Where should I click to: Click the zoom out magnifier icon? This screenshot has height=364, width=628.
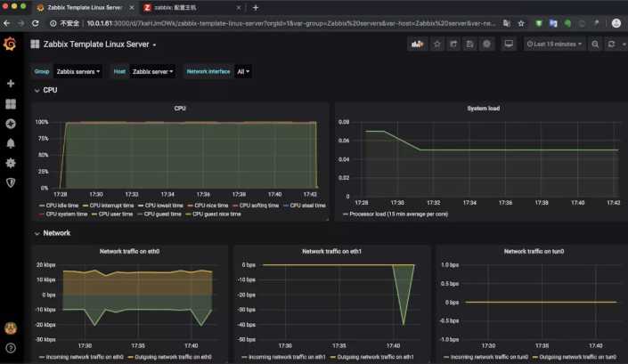595,44
